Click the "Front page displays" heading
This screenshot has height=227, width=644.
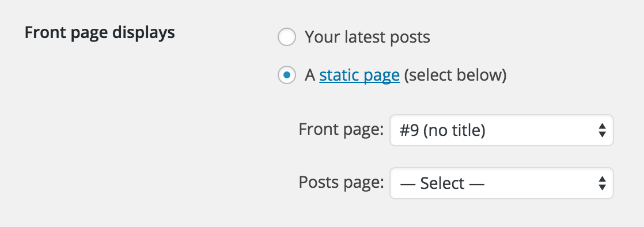[x=100, y=32]
